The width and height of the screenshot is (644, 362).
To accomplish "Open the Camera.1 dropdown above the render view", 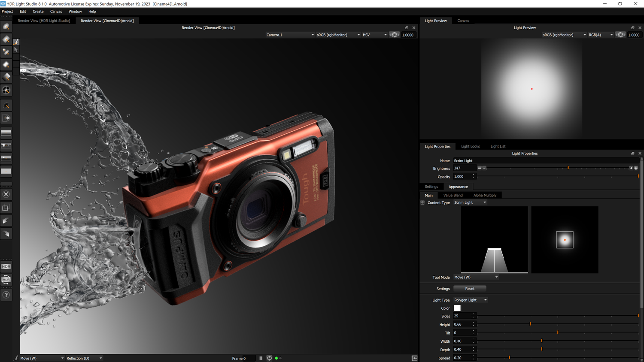I will 290,35.
